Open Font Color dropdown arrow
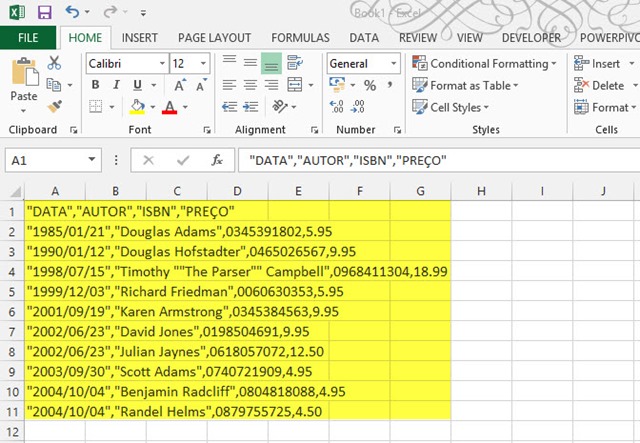The image size is (640, 443). tap(185, 107)
